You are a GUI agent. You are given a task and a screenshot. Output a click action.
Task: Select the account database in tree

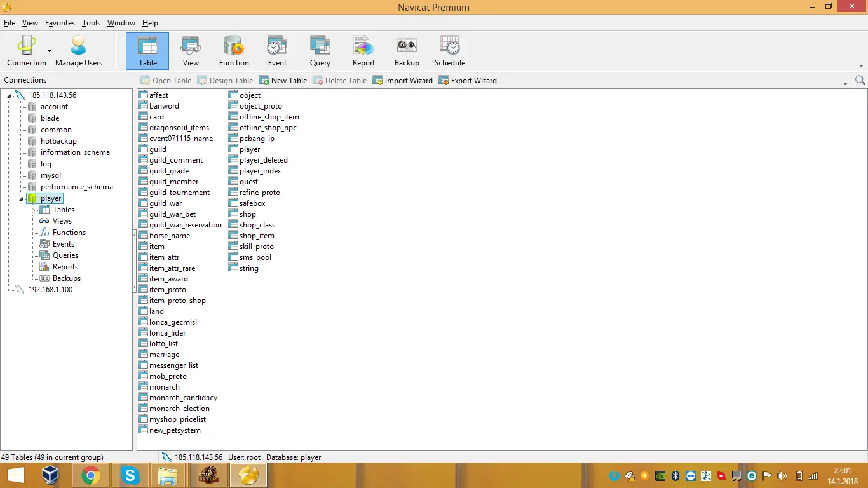coord(54,107)
